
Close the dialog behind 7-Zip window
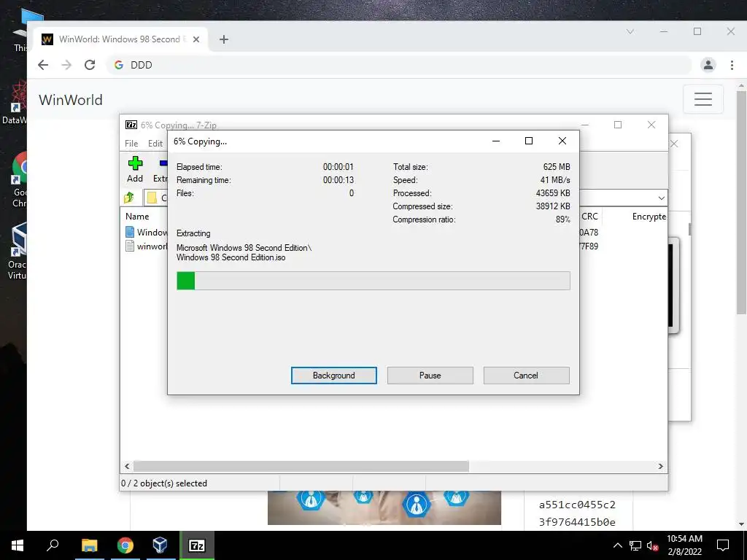pos(673,144)
